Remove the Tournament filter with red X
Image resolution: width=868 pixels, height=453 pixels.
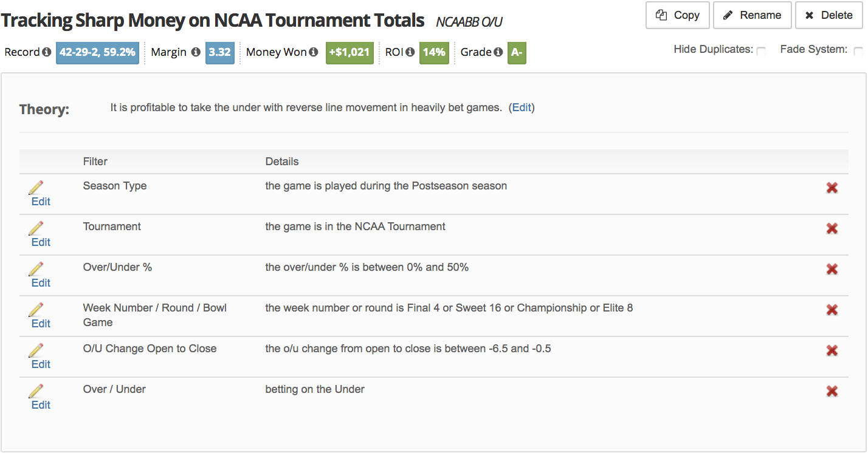click(832, 229)
